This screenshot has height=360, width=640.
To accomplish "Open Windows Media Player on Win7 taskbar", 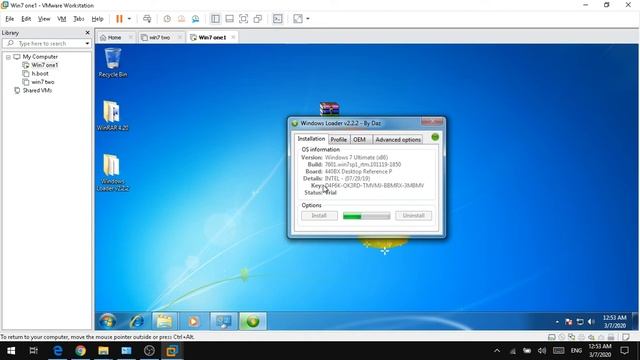I will click(193, 322).
